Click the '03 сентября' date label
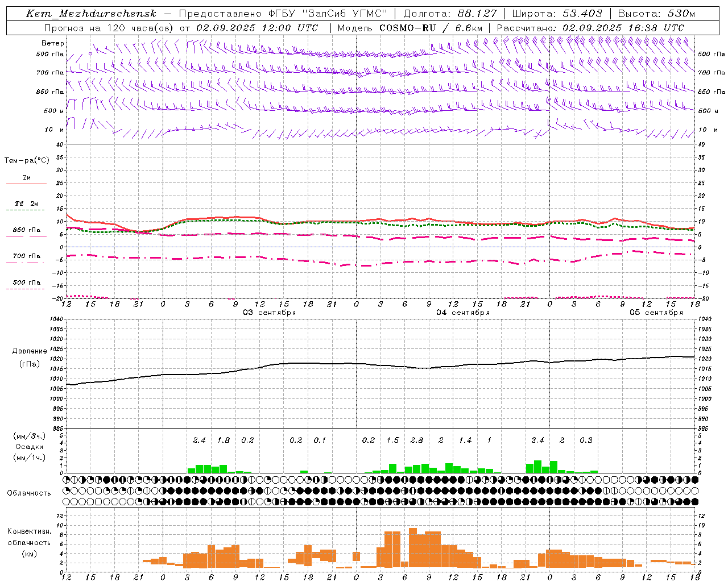 click(270, 313)
